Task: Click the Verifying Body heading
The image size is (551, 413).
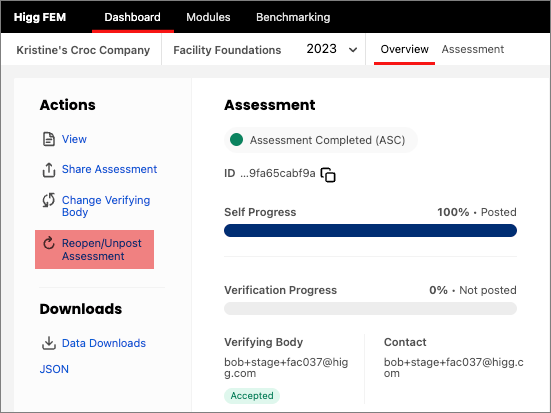Action: pyautogui.click(x=264, y=342)
